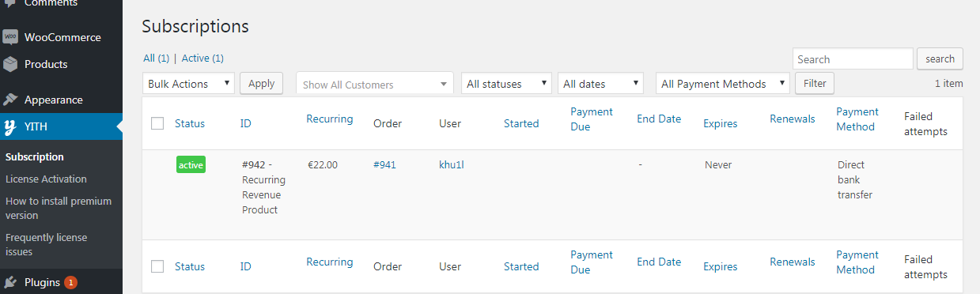The width and height of the screenshot is (980, 294).
Task: Open user khu1l link
Action: [x=452, y=164]
